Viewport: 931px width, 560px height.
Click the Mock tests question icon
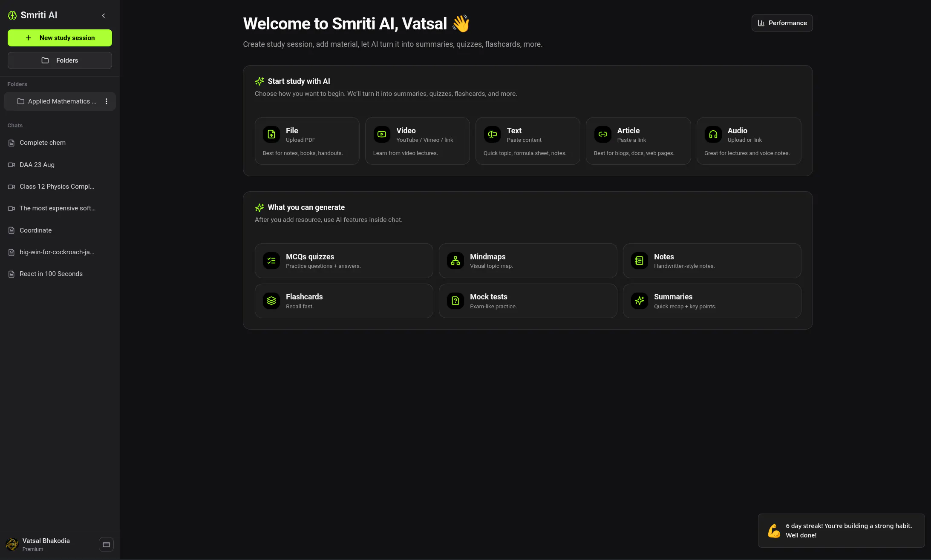[x=455, y=301]
